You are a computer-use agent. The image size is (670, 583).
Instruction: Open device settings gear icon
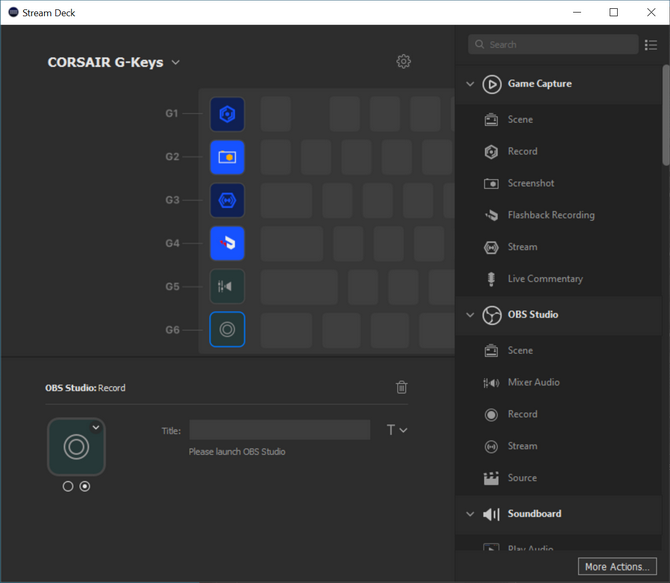point(403,62)
